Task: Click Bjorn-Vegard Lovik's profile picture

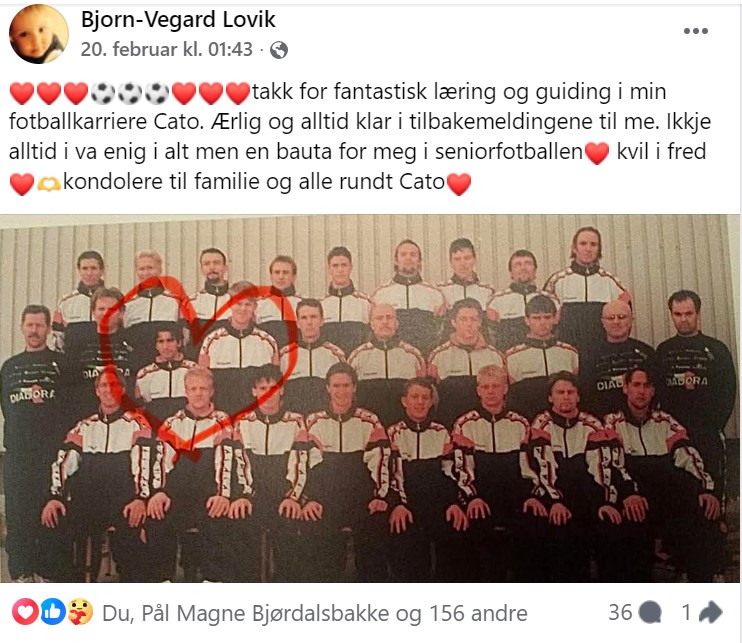Action: 38,34
